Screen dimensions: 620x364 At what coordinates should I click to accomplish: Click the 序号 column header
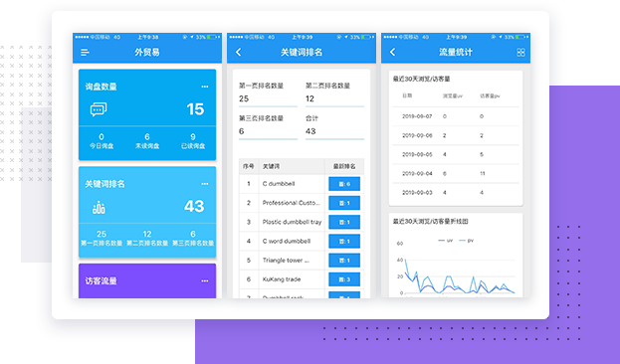tap(249, 166)
